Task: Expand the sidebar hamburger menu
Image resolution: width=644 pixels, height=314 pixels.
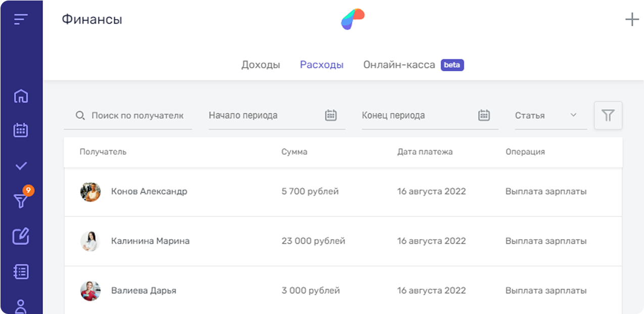Action: tap(21, 20)
